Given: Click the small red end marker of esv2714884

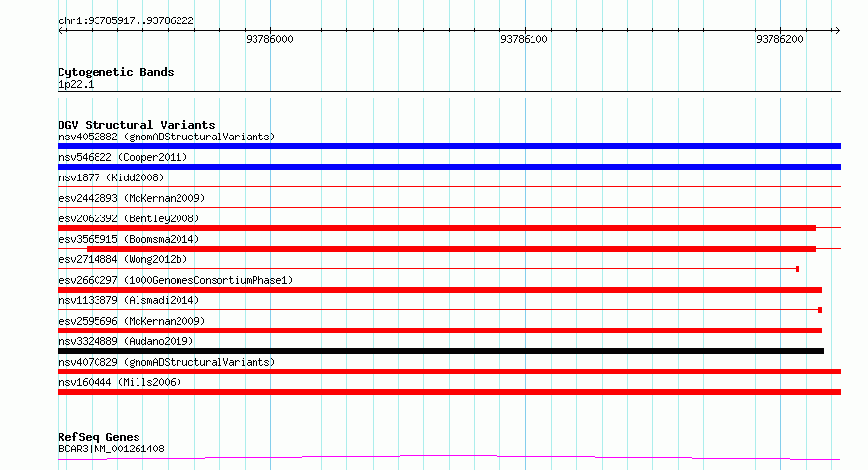Looking at the screenshot, I should click(x=797, y=269).
